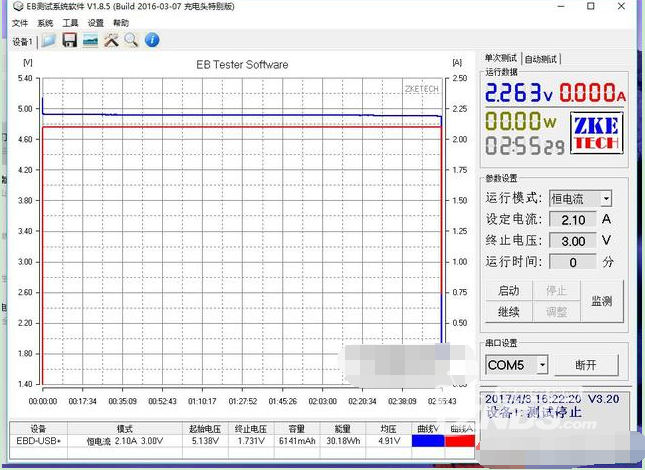This screenshot has width=645, height=470.
Task: Switch to the 单次测试 tab
Action: pyautogui.click(x=501, y=59)
